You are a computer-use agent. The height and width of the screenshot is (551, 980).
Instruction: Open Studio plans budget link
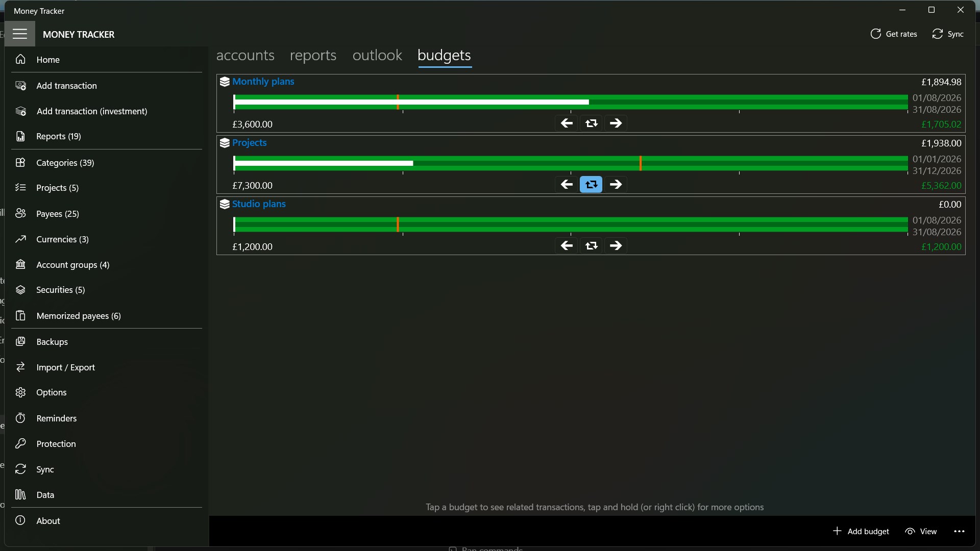point(259,204)
